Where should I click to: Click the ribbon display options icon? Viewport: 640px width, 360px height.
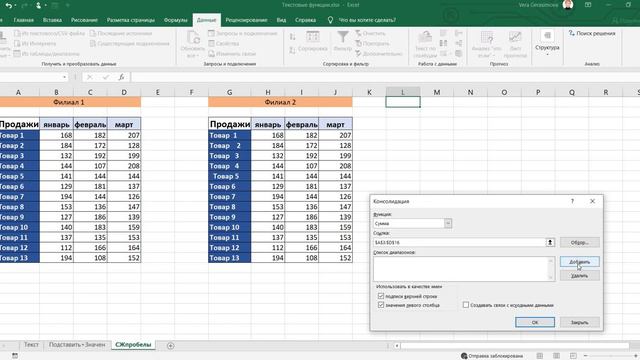(x=588, y=5)
